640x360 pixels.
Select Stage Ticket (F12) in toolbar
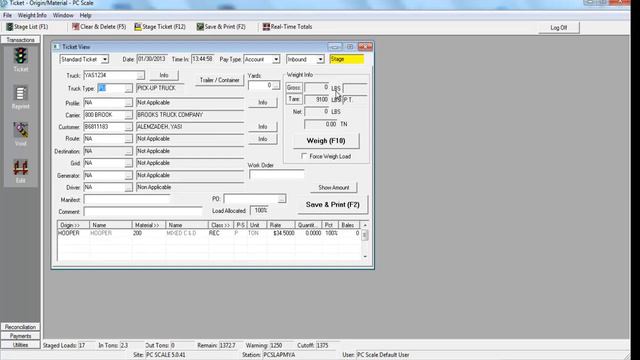coord(160,27)
